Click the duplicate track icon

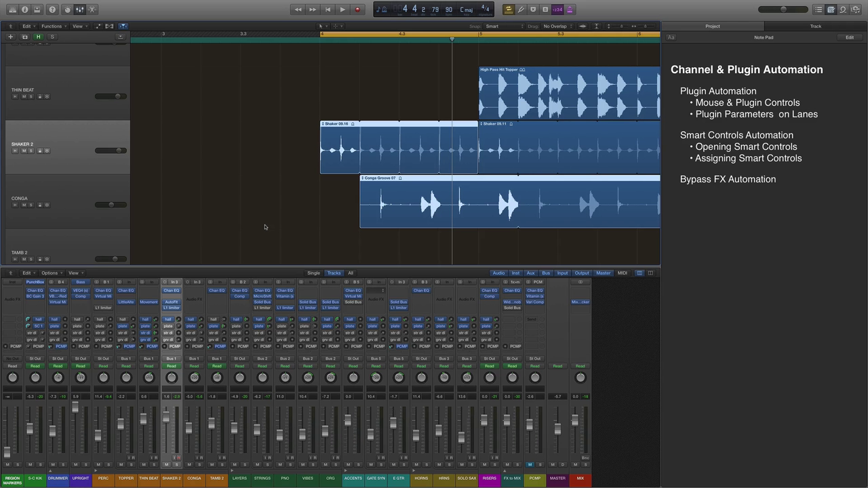(x=24, y=37)
